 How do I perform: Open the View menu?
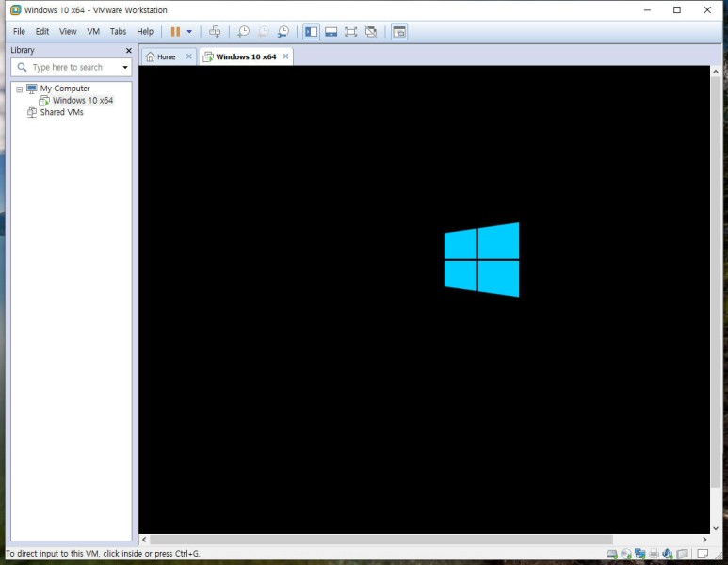point(68,32)
